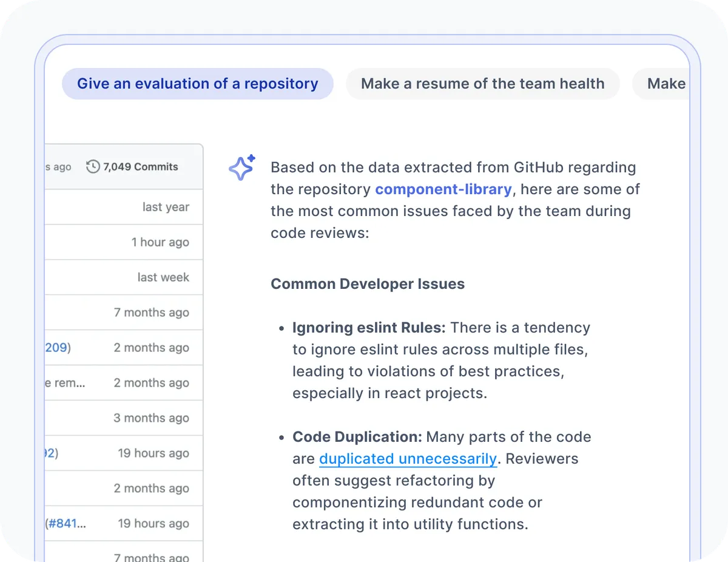Viewport: 728px width, 562px height.
Task: Click the AI sparkle assistant icon
Action: pyautogui.click(x=242, y=167)
